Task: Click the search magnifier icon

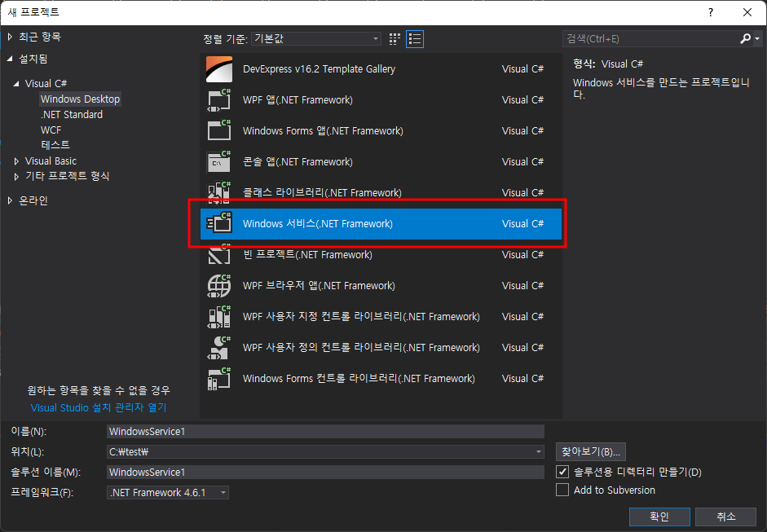Action: (745, 38)
